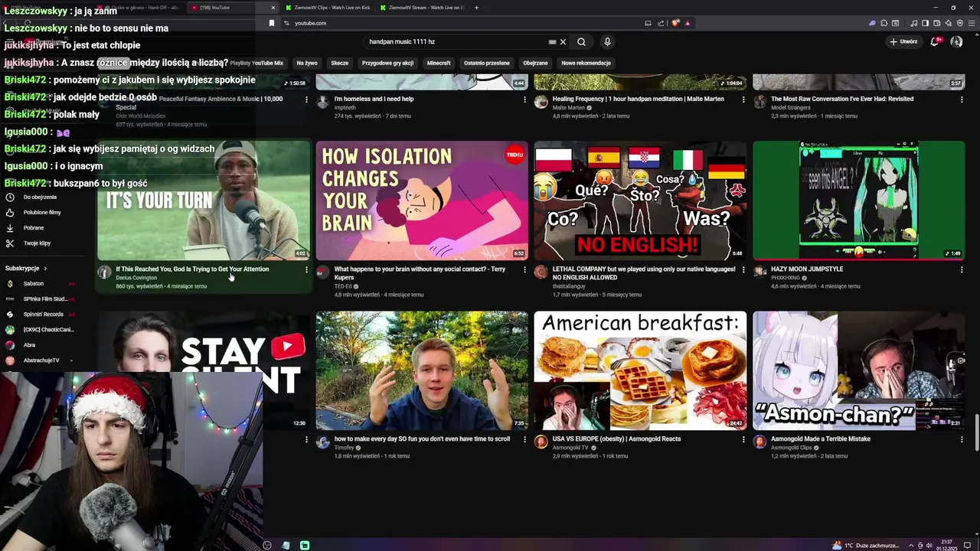
Task: Open the browser media control music-note icon
Action: pyautogui.click(x=913, y=23)
